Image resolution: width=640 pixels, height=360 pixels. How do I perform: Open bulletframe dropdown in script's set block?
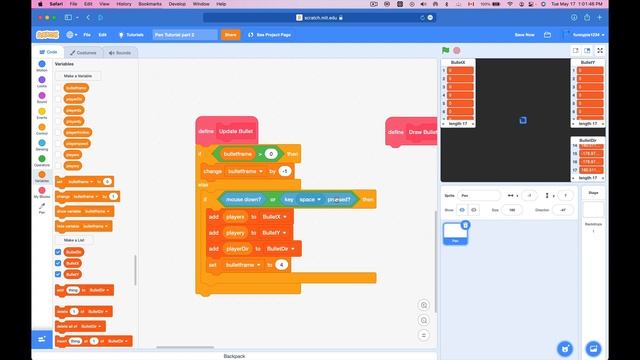click(244, 265)
